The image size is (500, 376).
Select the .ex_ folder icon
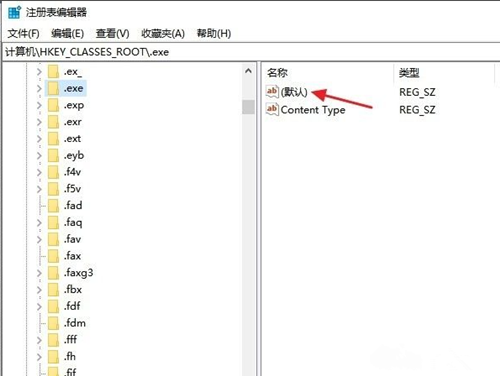point(53,72)
